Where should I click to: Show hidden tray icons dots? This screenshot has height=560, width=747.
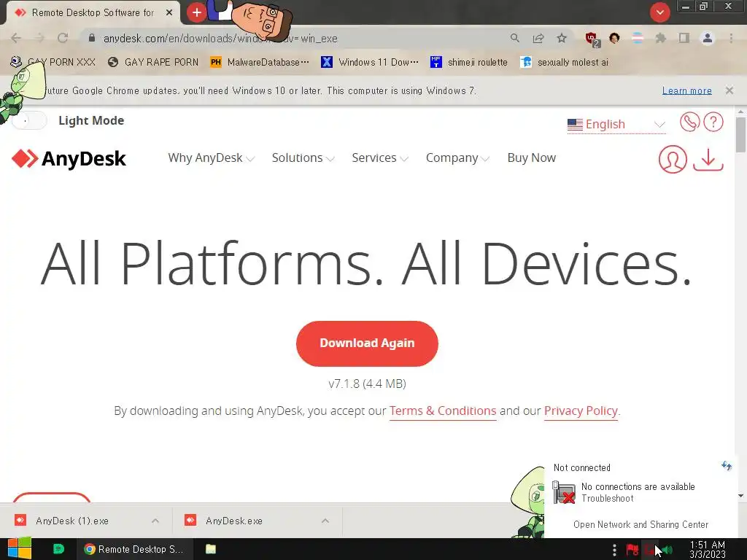pyautogui.click(x=614, y=550)
